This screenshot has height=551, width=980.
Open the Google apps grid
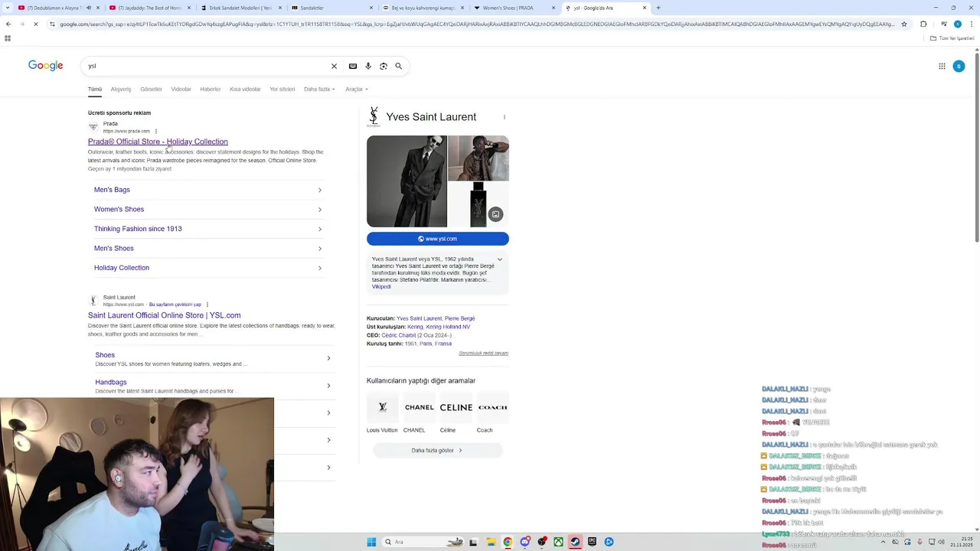point(942,66)
